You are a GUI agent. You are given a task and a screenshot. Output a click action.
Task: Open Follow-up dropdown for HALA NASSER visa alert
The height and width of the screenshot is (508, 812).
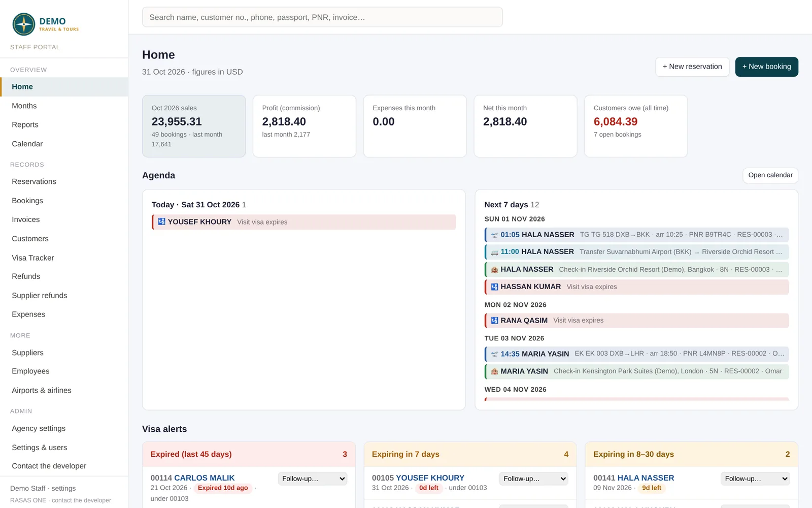755,479
